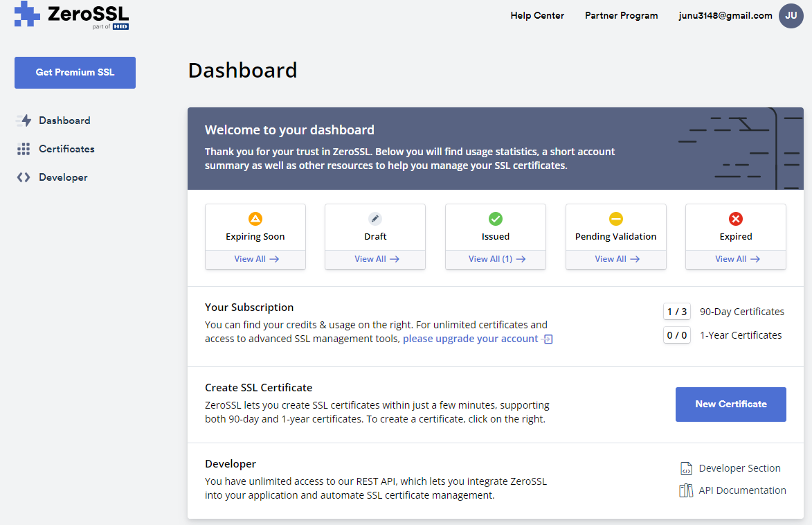812x525 pixels.
Task: Open the JU user avatar menu
Action: click(791, 15)
